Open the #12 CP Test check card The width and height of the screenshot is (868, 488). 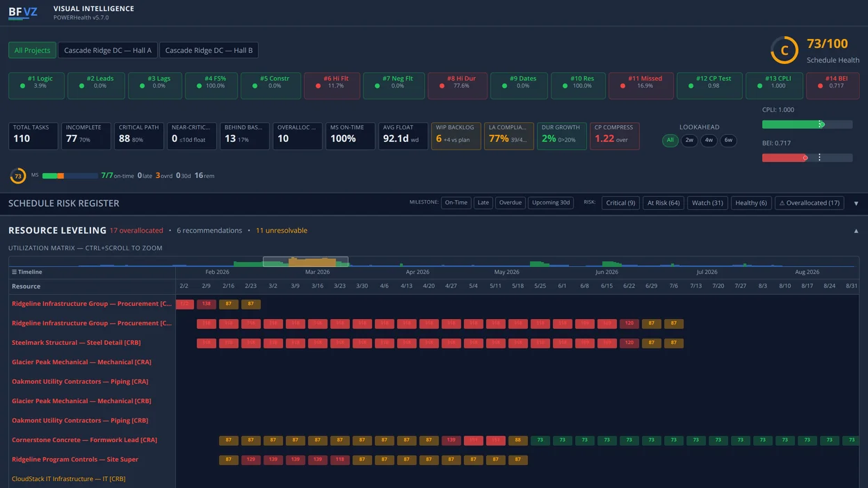click(x=709, y=86)
